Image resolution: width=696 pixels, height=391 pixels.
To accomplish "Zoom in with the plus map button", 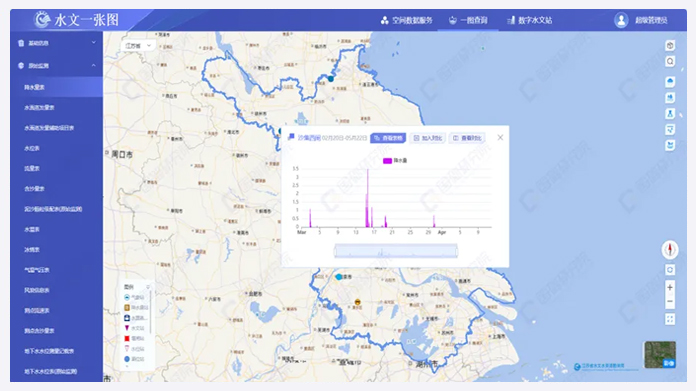I will (670, 288).
